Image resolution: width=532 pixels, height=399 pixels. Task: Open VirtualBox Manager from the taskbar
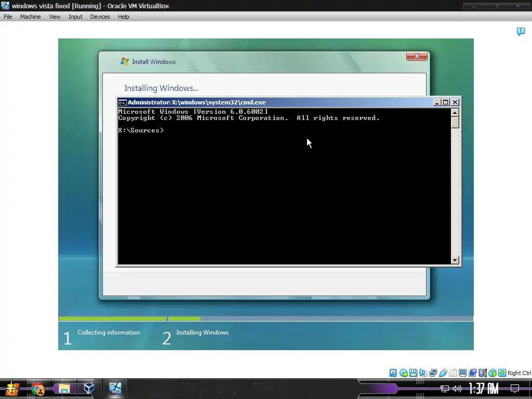tap(89, 389)
